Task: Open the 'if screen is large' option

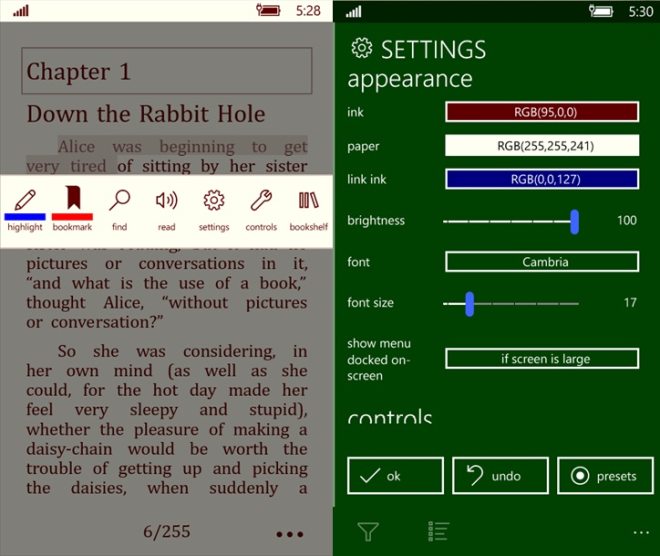Action: coord(542,359)
